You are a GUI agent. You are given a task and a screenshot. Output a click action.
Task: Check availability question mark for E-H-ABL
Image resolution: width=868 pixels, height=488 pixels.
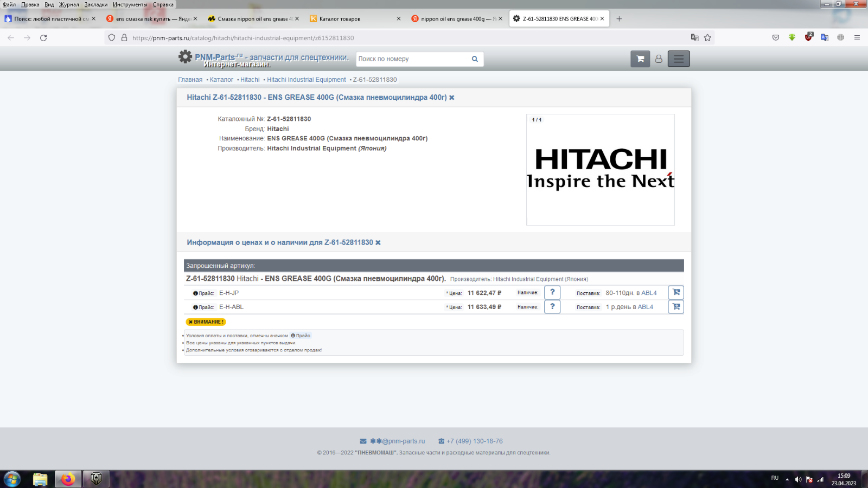tap(552, 306)
